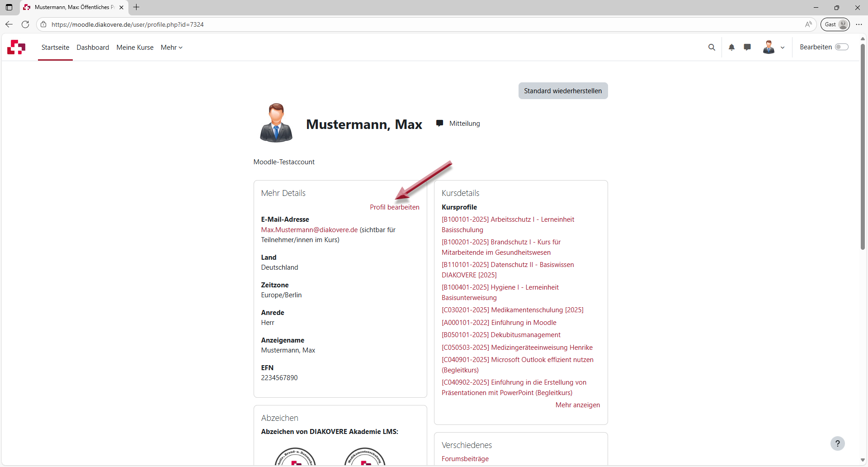Expand the Mehr navigation dropdown

click(x=171, y=48)
